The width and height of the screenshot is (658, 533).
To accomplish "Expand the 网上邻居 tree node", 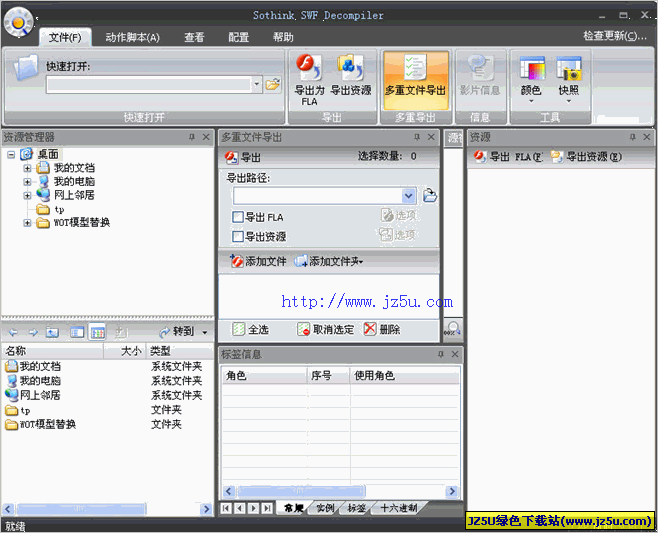I will (x=27, y=195).
